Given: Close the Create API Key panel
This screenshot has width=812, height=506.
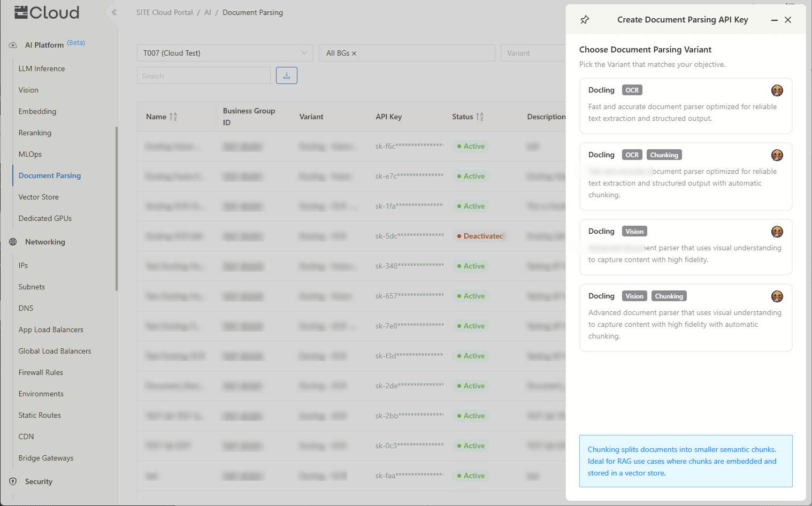Looking at the screenshot, I should point(788,20).
